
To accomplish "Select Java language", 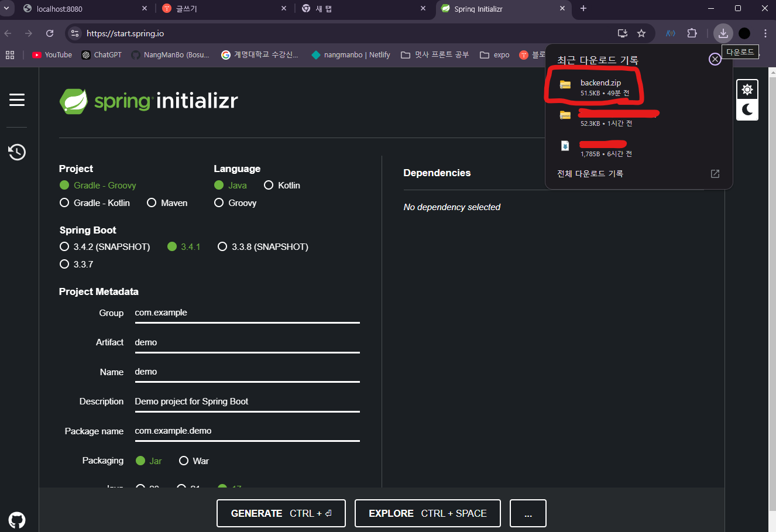I will [x=231, y=186].
